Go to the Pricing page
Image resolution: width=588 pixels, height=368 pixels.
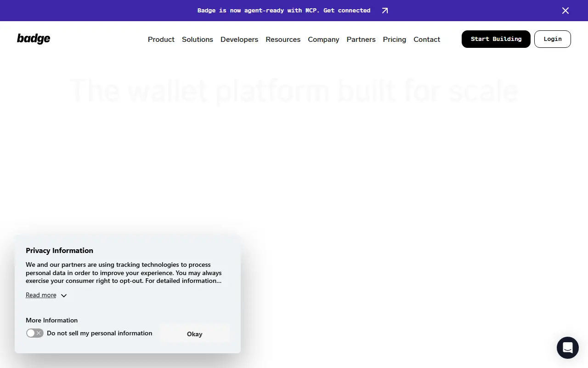point(395,40)
